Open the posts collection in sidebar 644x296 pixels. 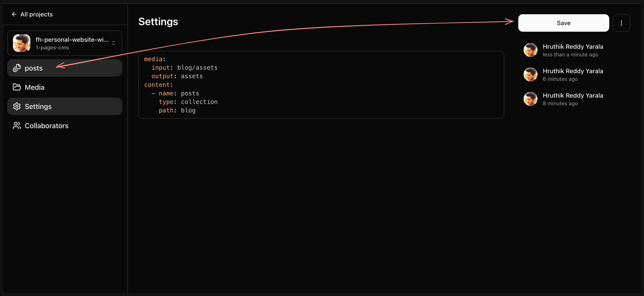click(34, 68)
